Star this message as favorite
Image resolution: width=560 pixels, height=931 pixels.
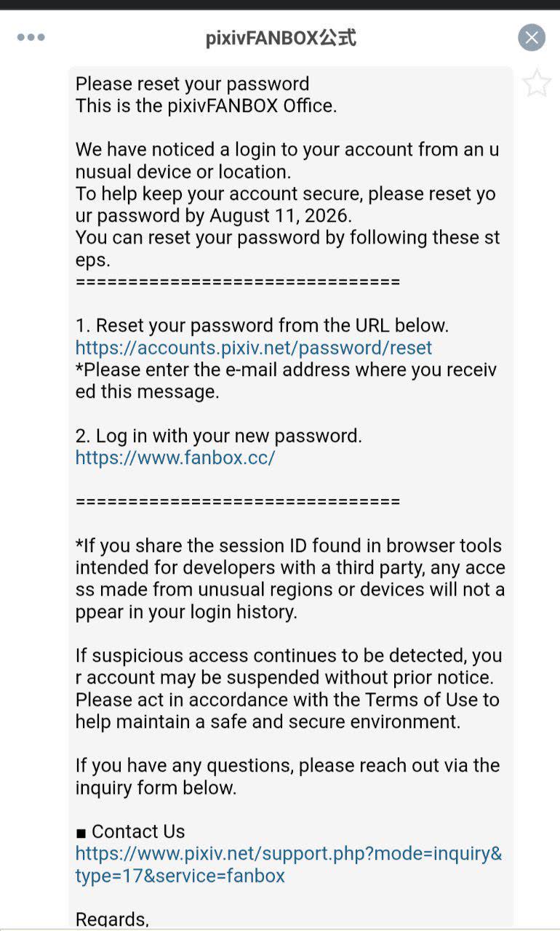pos(537,83)
